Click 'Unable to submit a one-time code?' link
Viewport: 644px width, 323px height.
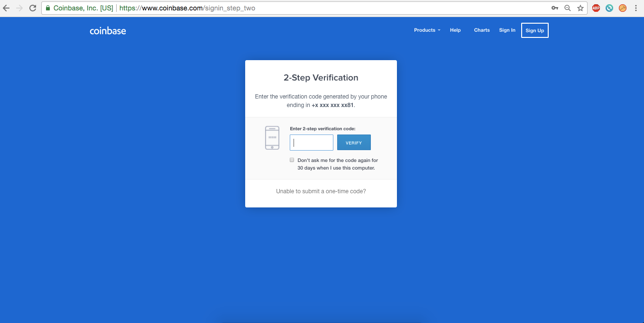[x=321, y=191]
